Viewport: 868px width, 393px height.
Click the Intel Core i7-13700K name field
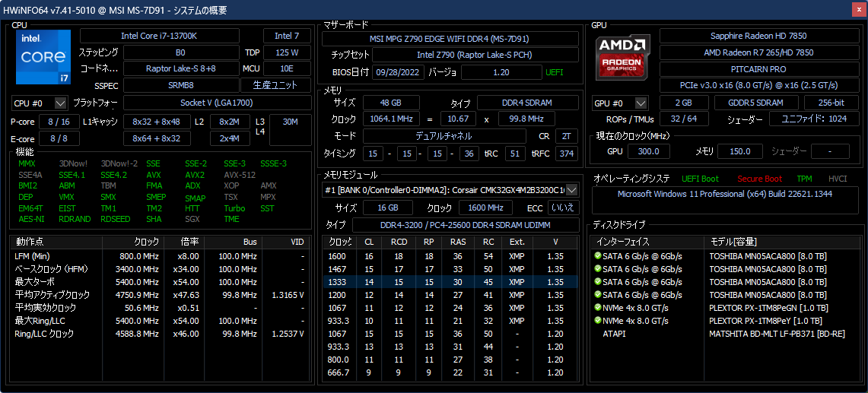(160, 36)
